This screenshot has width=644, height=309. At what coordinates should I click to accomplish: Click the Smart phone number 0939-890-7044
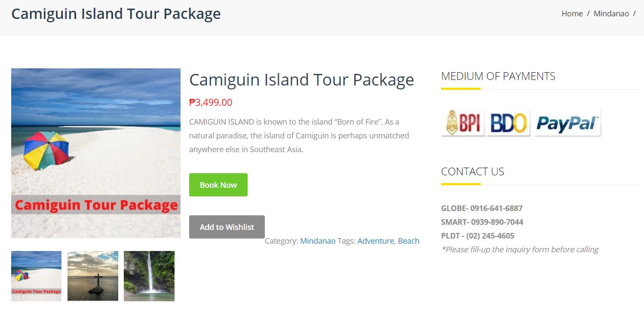coord(497,222)
